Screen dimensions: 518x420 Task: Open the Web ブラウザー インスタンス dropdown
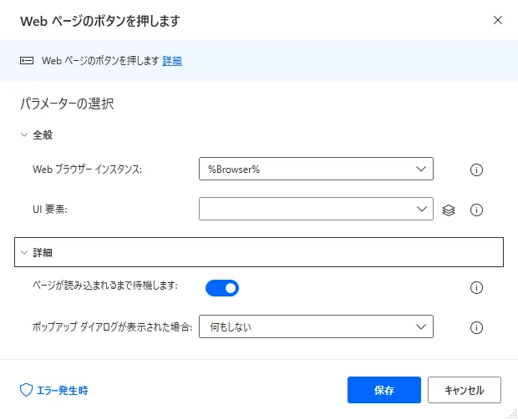tap(316, 169)
